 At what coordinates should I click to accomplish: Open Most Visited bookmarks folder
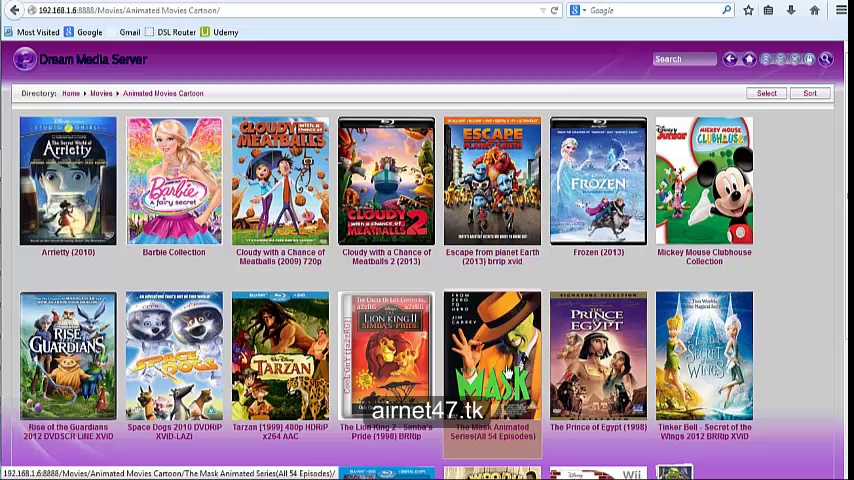point(32,32)
